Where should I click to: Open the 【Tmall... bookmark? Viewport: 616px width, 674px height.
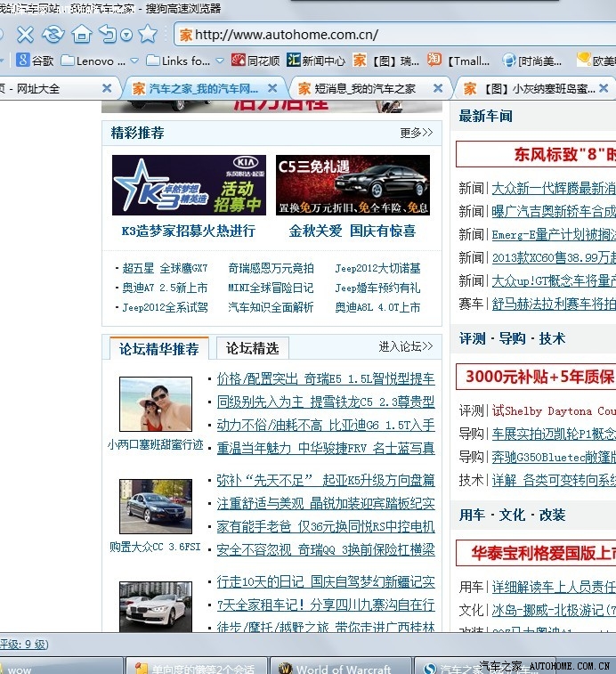pos(458,61)
